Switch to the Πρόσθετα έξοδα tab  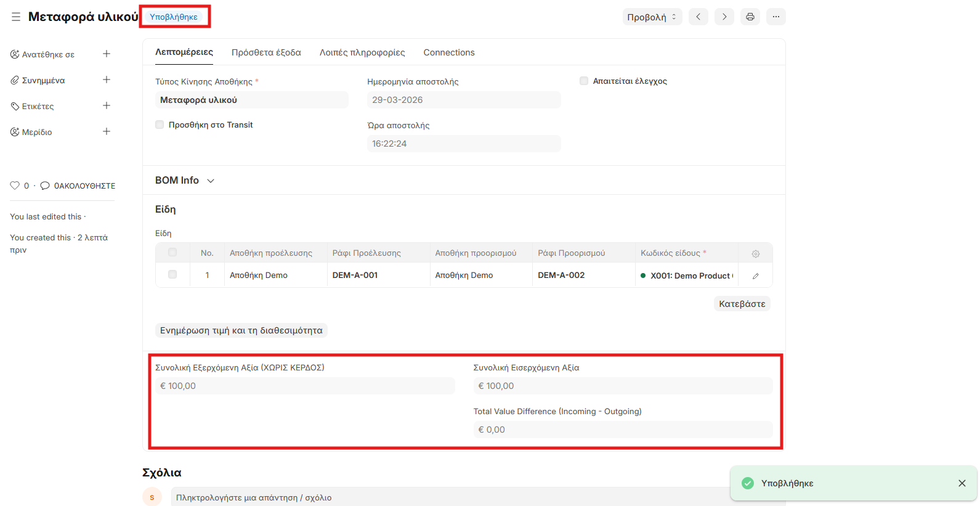pos(266,52)
